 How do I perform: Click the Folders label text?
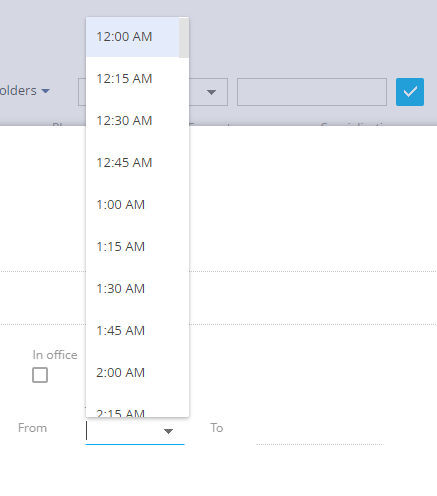coord(18,91)
